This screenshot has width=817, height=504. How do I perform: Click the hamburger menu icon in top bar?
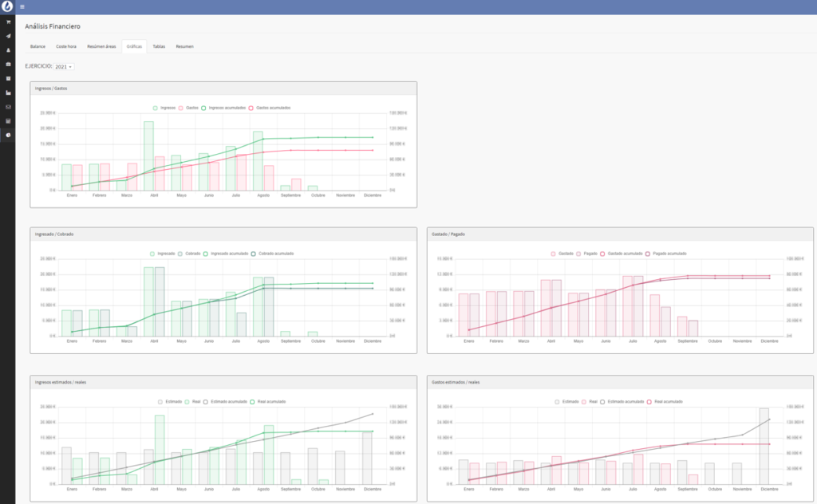click(22, 6)
